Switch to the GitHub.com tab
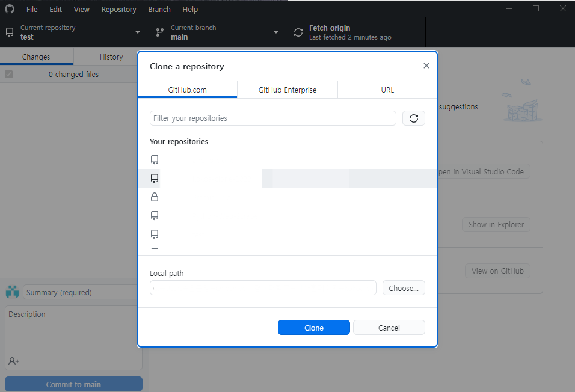Image resolution: width=575 pixels, height=392 pixels. pos(188,90)
